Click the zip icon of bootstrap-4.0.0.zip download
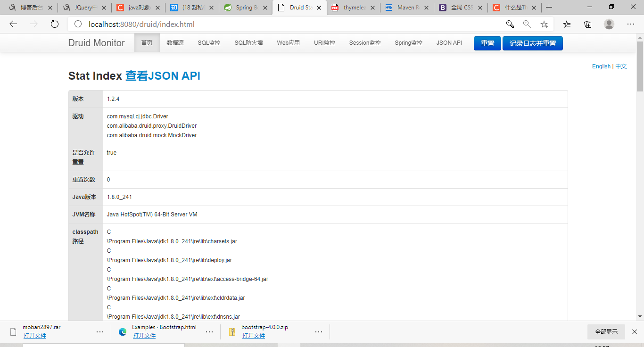 pos(232,332)
